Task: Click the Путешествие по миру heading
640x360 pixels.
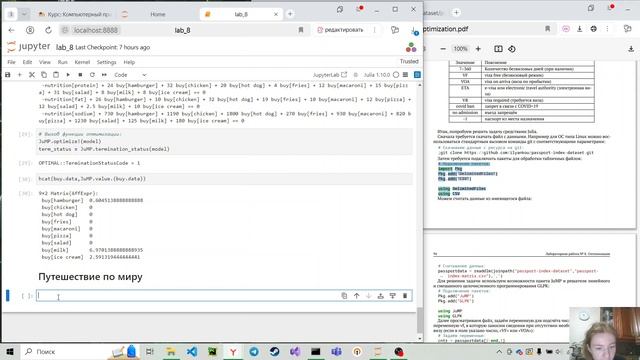Action: click(x=90, y=277)
